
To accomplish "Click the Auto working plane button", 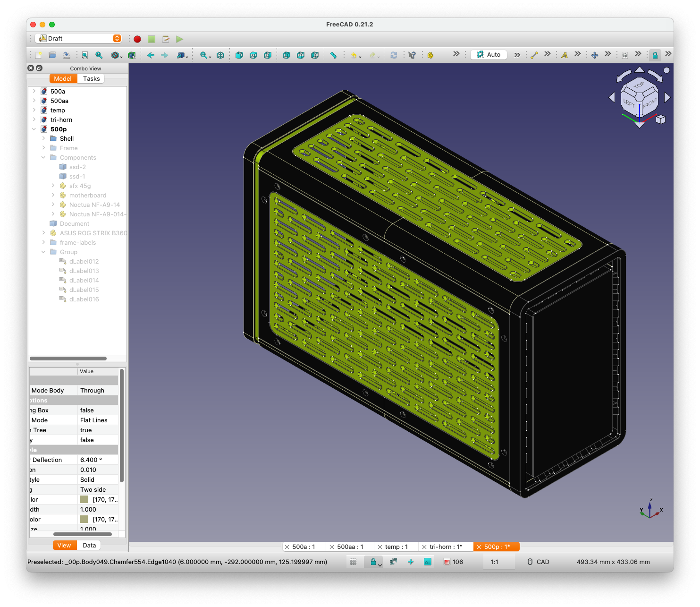I will [x=489, y=55].
